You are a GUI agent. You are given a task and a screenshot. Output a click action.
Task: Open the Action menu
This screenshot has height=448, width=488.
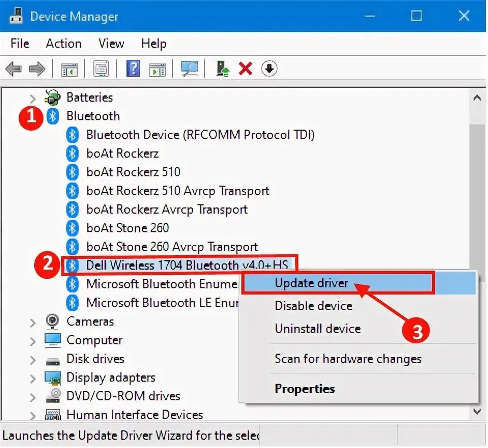coord(64,44)
